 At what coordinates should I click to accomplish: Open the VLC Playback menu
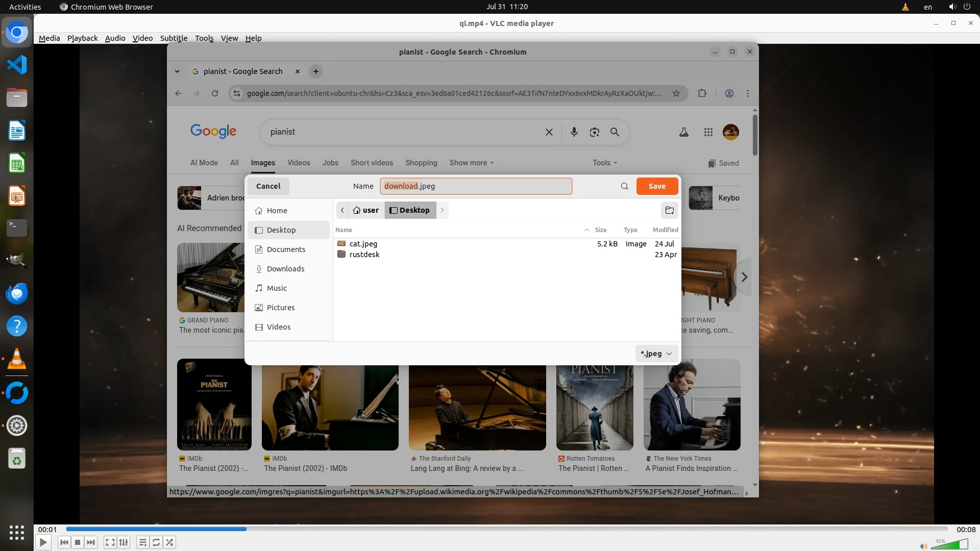[x=82, y=38]
